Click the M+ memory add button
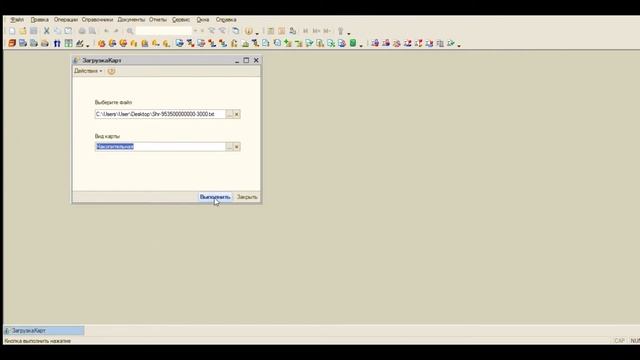This screenshot has height=360, width=640. 316,31
